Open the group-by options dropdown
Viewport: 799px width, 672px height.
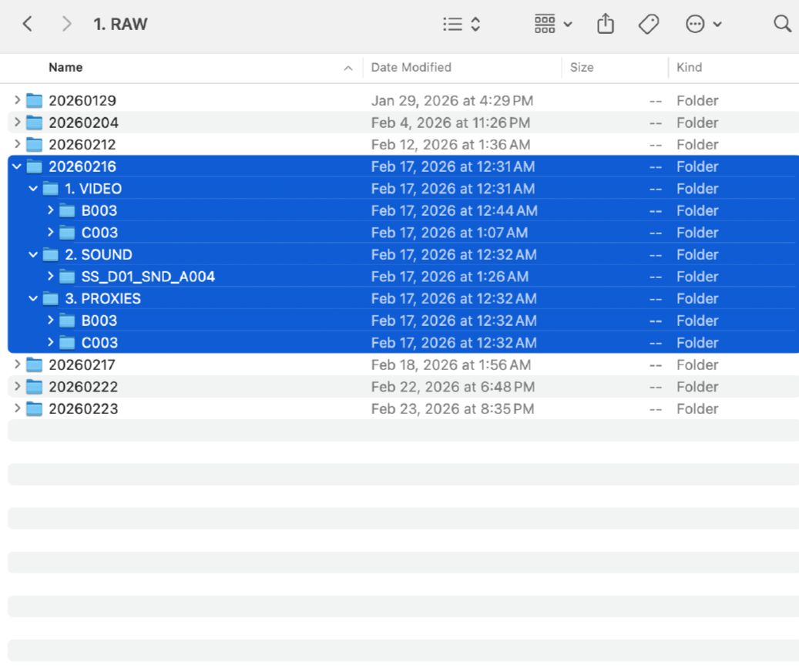(553, 24)
